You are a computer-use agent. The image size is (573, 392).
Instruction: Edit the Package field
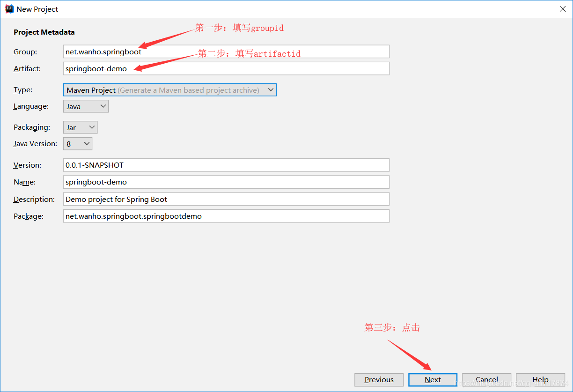coord(226,216)
